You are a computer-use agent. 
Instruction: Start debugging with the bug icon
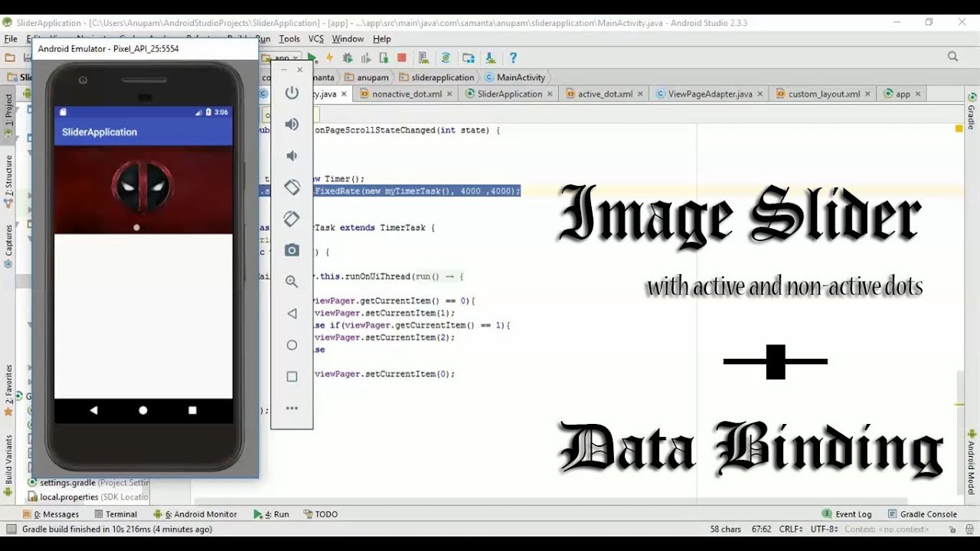click(348, 58)
